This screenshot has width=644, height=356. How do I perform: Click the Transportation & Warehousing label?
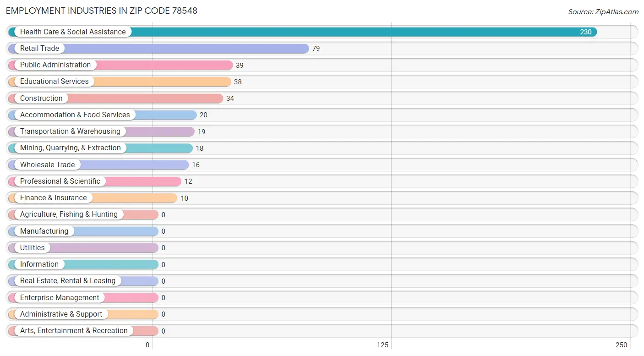point(70,131)
